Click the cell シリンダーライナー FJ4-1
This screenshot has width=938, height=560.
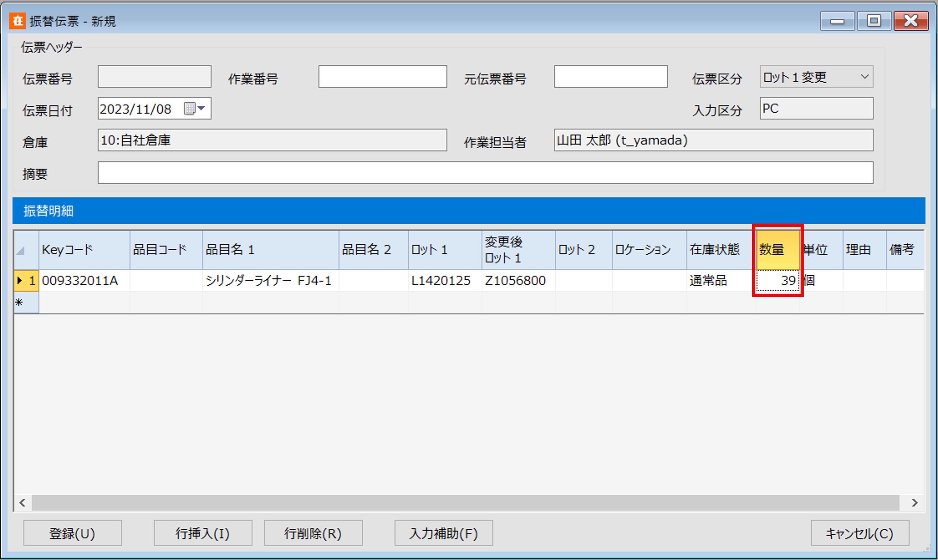271,280
